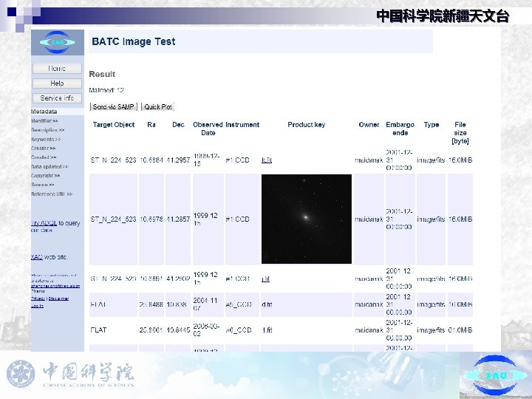Click the Send via SAMP button
This screenshot has width=532, height=399.
pos(114,106)
